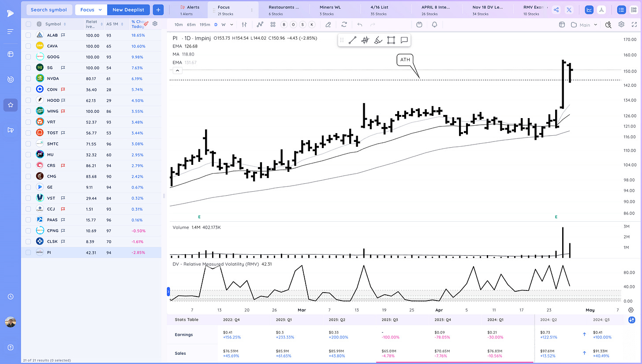Toggle fullscreen chart icon
This screenshot has width=642, height=364.
[x=634, y=25]
